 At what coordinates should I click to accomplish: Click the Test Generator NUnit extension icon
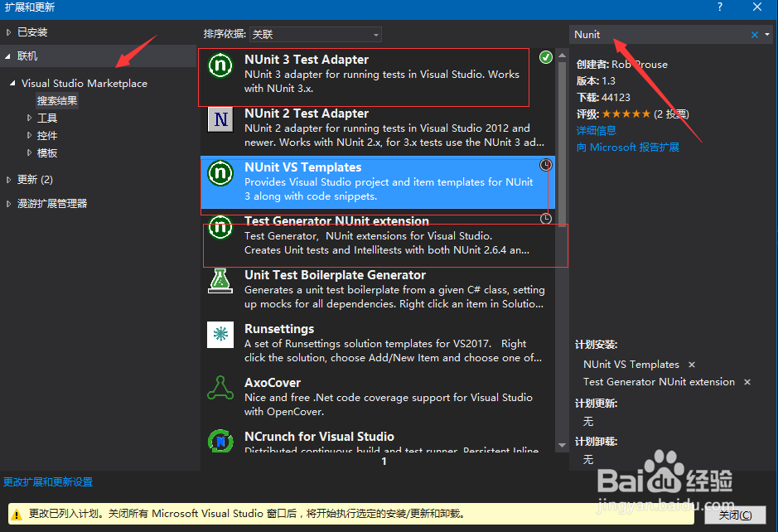point(220,227)
